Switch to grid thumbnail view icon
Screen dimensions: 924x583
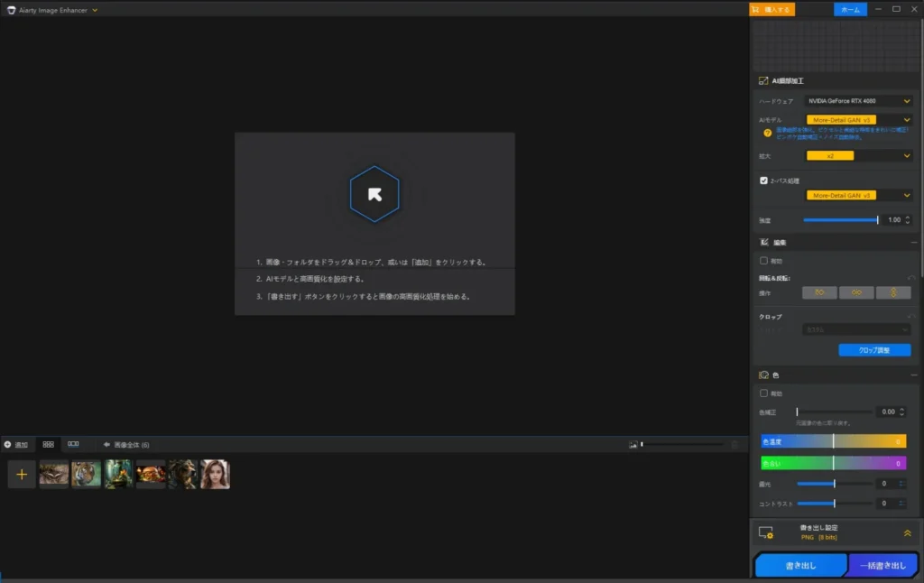tap(49, 445)
